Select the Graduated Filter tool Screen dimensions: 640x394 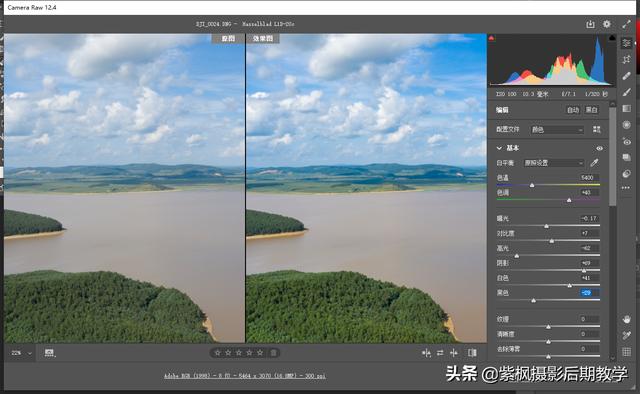point(626,109)
